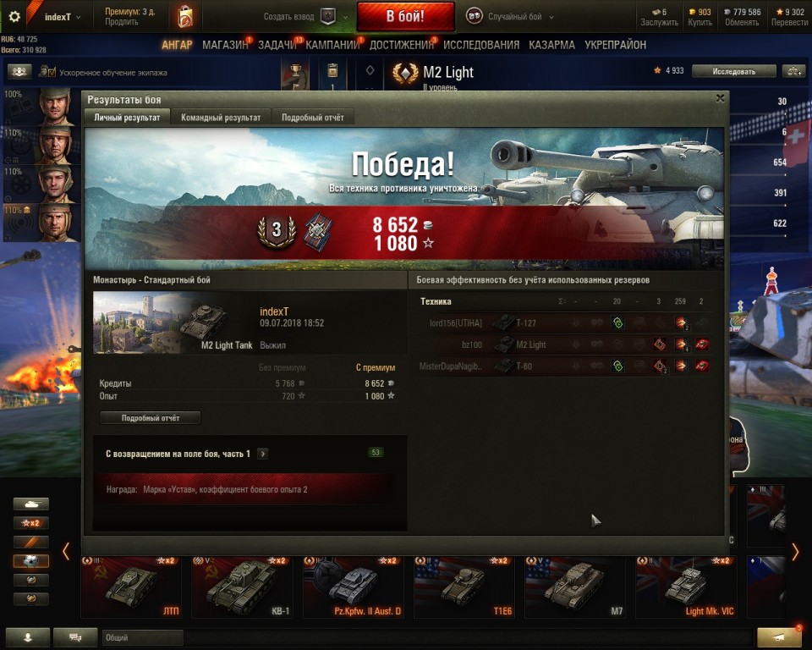Expand indexT account dropdown
Image resolution: width=812 pixels, height=650 pixels.
[63, 17]
